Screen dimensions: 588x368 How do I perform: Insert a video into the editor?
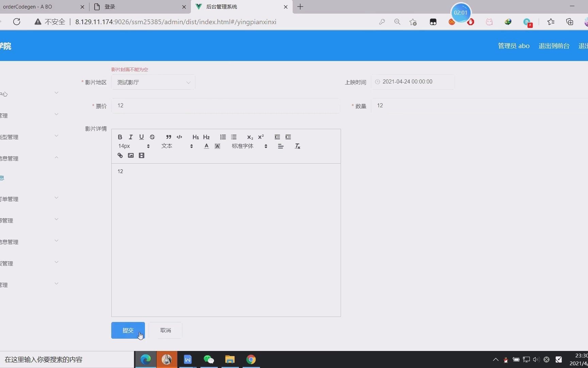pyautogui.click(x=142, y=155)
